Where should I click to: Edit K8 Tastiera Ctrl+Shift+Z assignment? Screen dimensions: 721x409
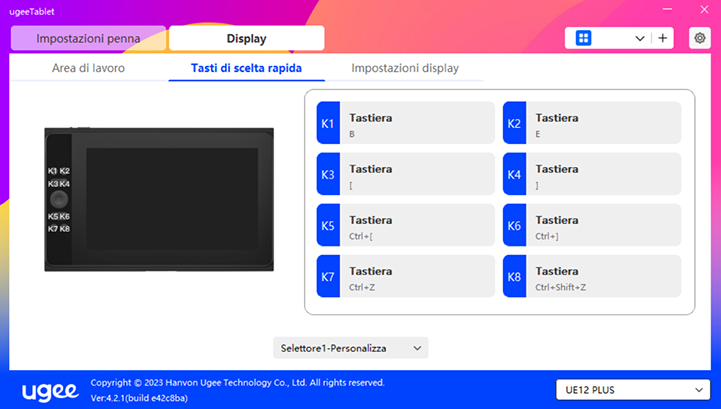coord(603,277)
